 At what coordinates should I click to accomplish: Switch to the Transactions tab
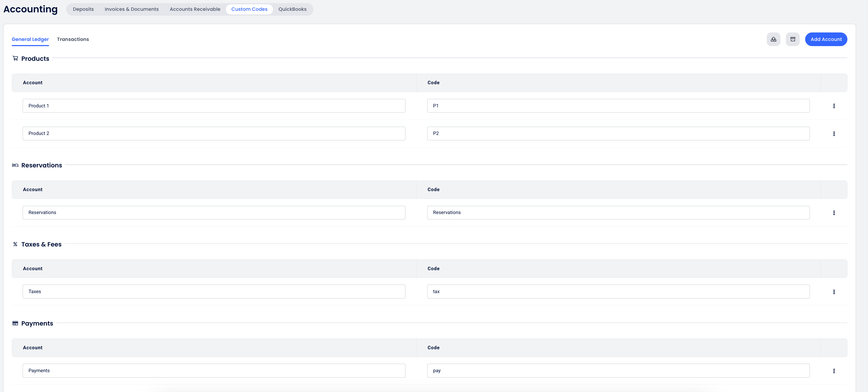[73, 39]
